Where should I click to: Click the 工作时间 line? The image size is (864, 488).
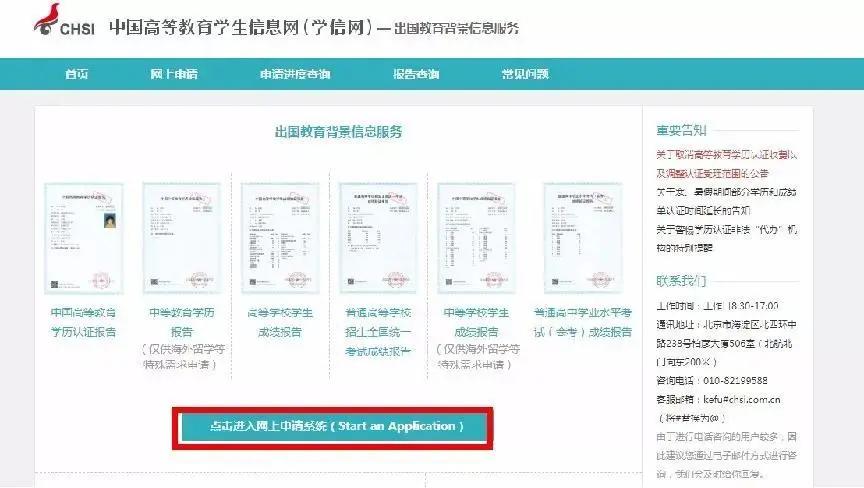(717, 306)
